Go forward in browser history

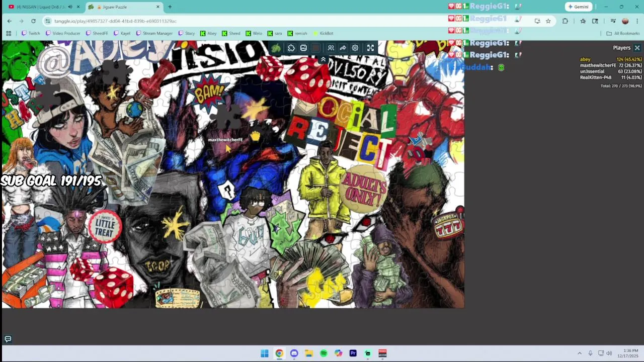click(x=21, y=21)
